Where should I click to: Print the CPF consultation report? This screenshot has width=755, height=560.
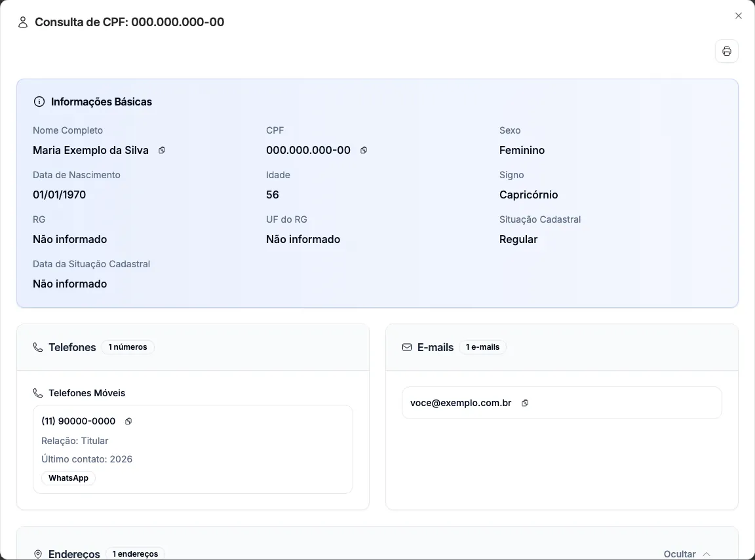coord(727,51)
